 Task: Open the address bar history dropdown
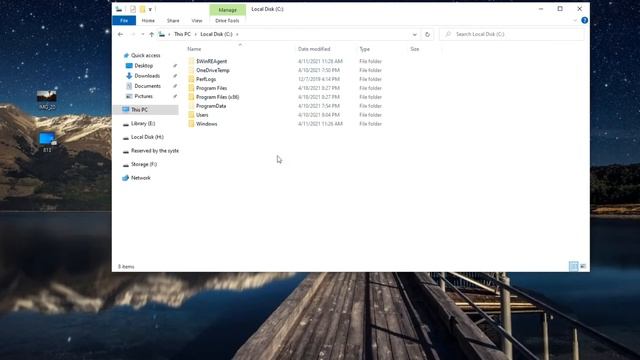415,34
